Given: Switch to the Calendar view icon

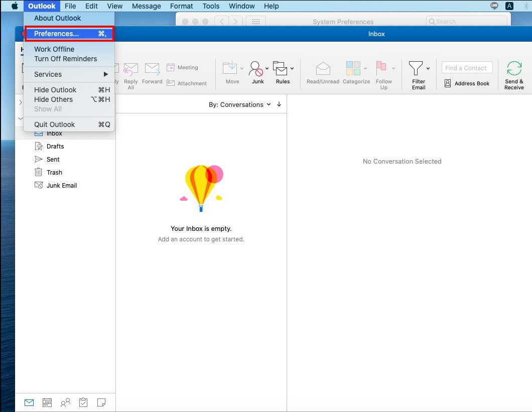Looking at the screenshot, I should pyautogui.click(x=47, y=402).
